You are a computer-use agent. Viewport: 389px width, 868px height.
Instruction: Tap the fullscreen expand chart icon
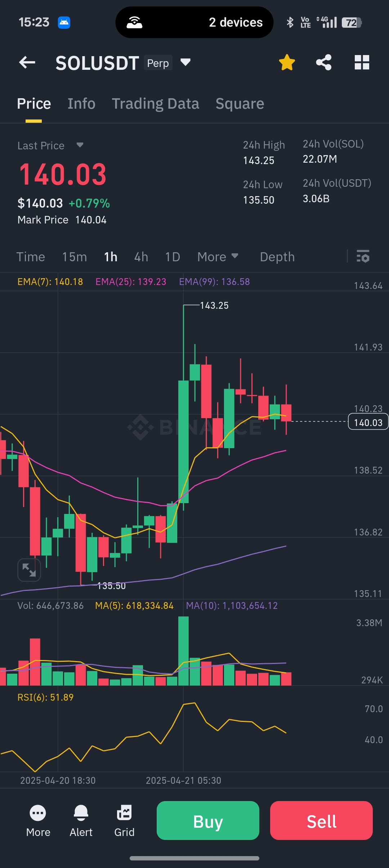click(x=29, y=570)
